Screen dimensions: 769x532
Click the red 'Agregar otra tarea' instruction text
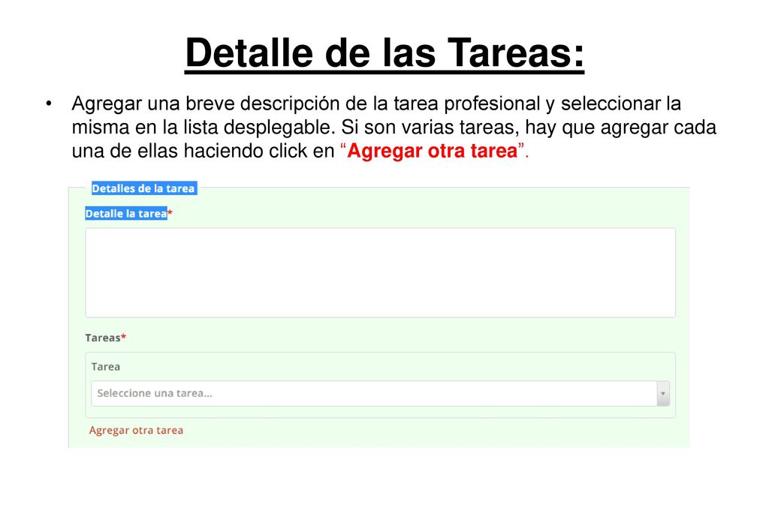(432, 150)
